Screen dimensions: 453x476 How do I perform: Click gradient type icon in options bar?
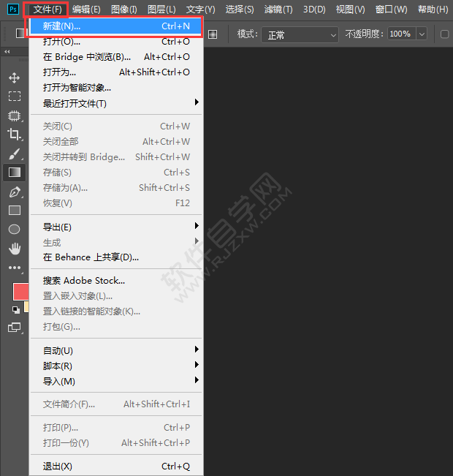213,34
